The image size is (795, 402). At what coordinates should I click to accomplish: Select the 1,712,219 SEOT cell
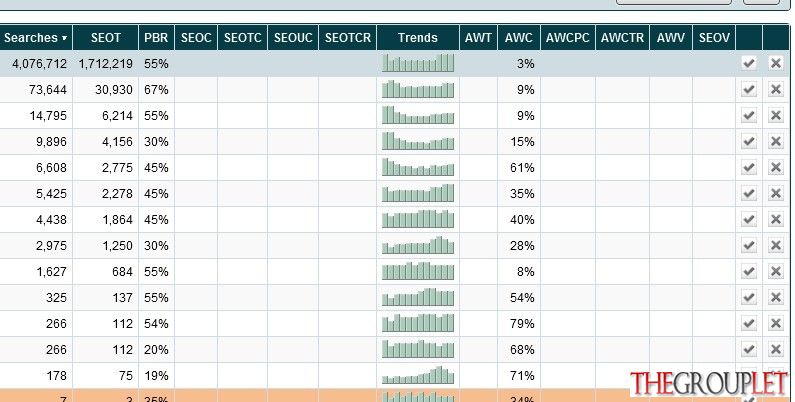[105, 64]
